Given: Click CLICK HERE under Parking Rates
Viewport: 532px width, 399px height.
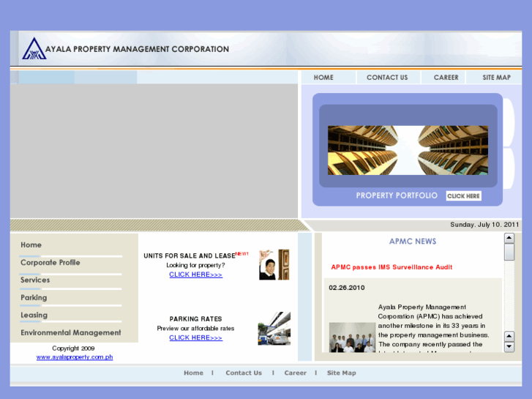Looking at the screenshot, I should pos(196,338).
